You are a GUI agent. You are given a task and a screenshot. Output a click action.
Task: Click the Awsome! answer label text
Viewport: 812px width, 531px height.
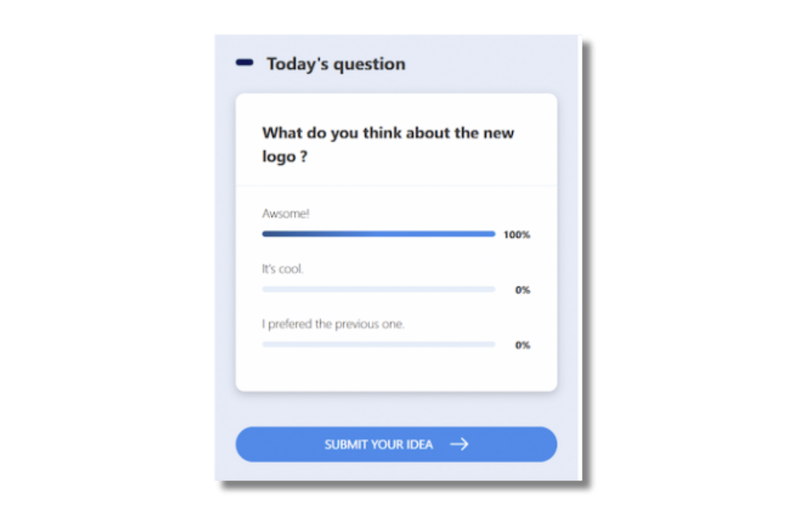click(x=285, y=213)
